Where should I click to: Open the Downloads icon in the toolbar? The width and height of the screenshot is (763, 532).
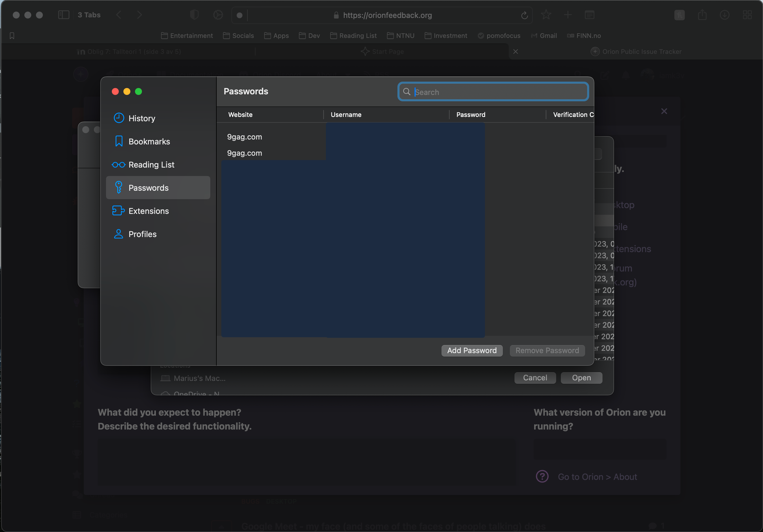point(724,15)
